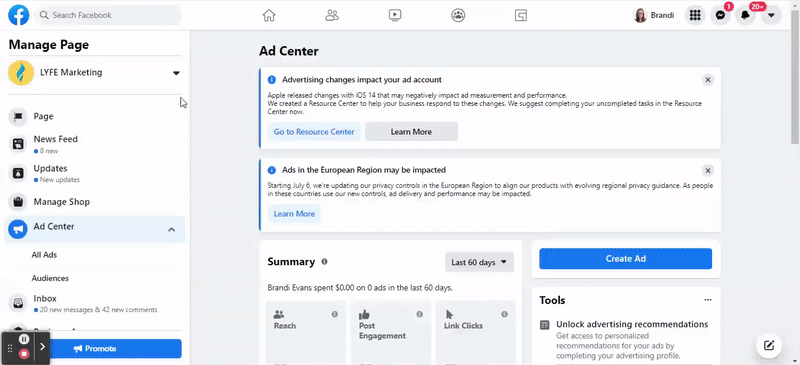Click the new message compose icon
Viewport: 800px width, 365px height.
click(x=769, y=345)
